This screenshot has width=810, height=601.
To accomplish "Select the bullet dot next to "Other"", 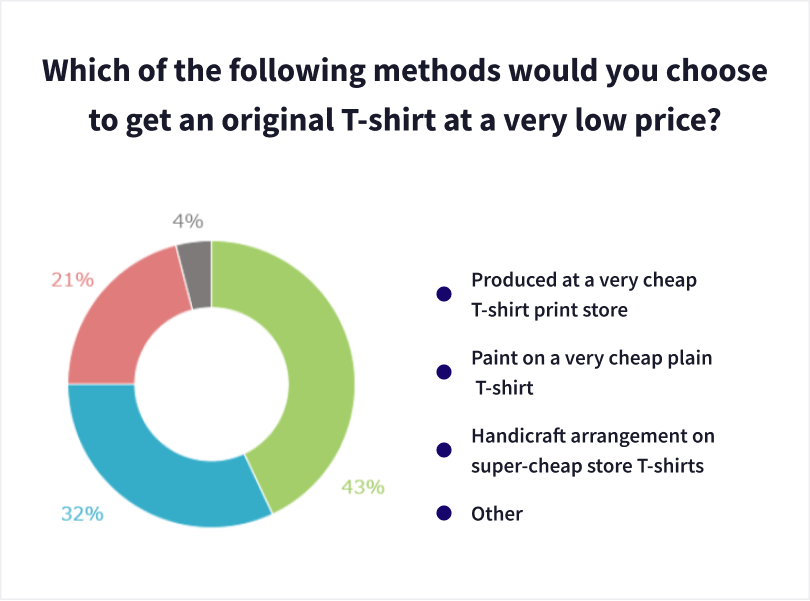I will 443,514.
